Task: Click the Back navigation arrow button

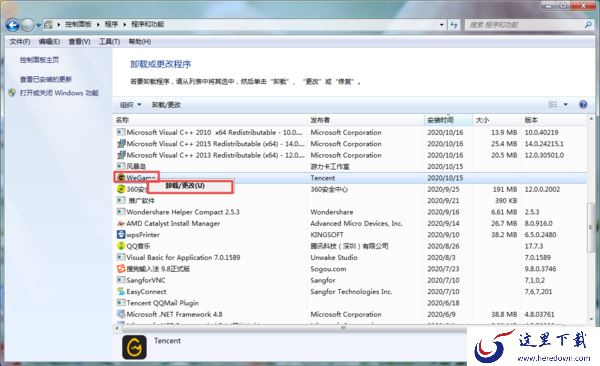Action: tap(13, 25)
